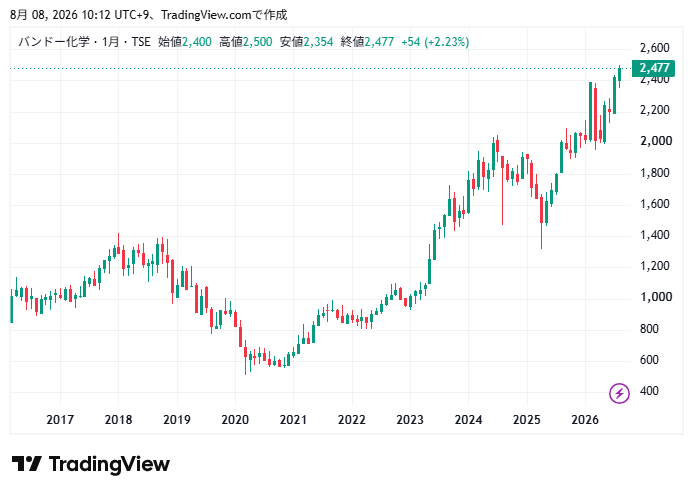Click the 1,400 price axis label
The image size is (693, 494).
655,235
